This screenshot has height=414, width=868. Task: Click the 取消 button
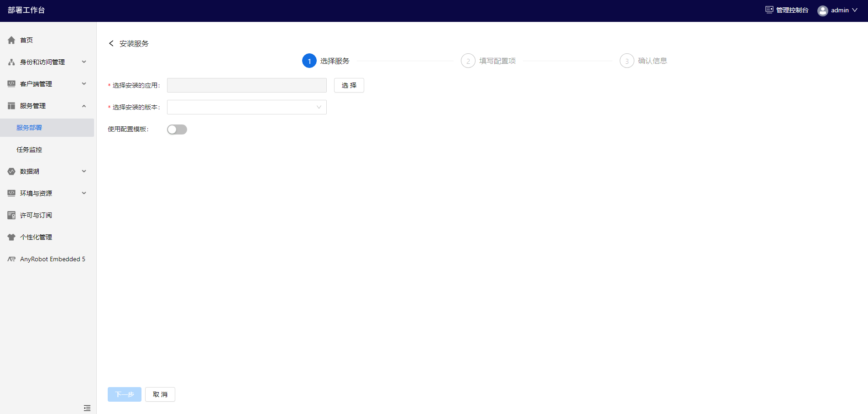[x=160, y=394]
